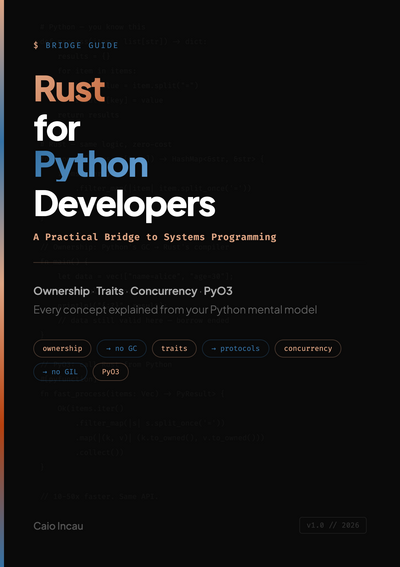Click the Ownership Traits Concurrency PyO3 topics line
Image resolution: width=400 pixels, height=567 pixels.
click(133, 291)
